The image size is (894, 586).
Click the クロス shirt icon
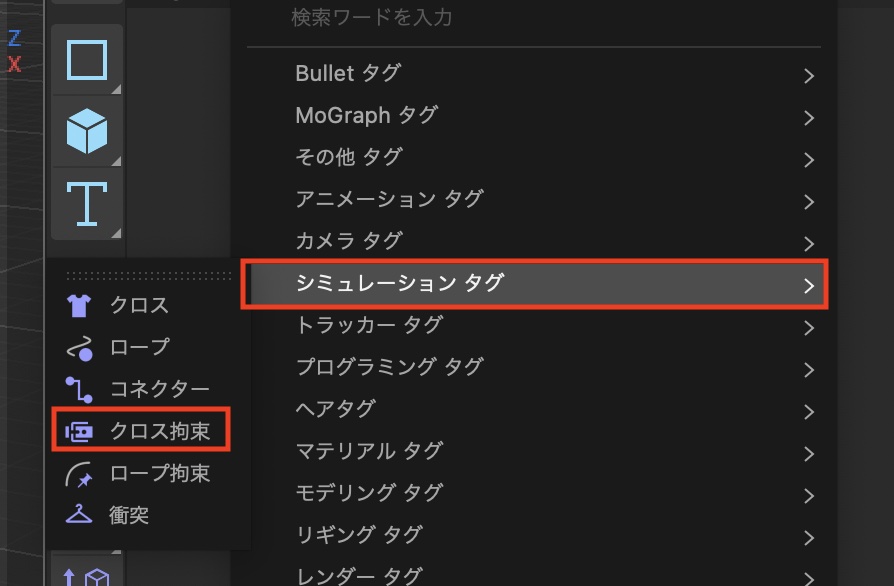(78, 305)
